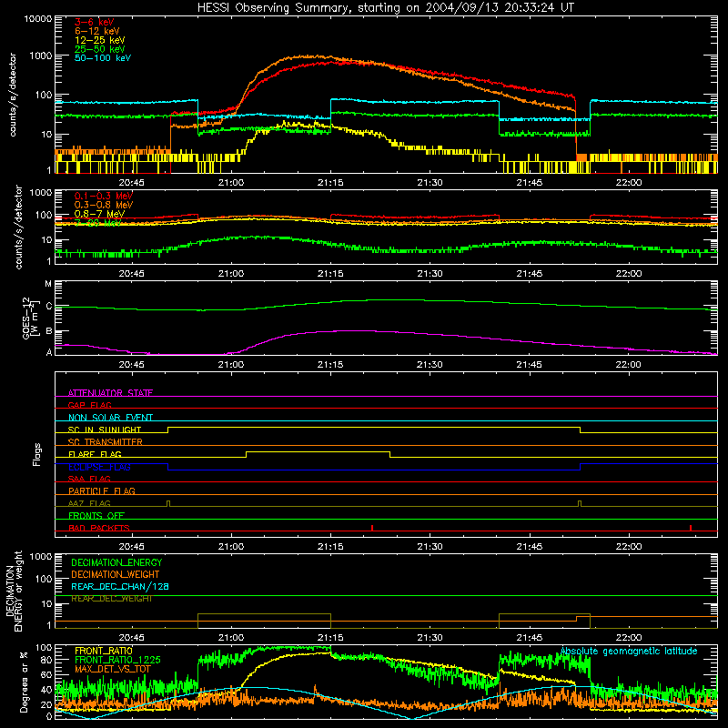728x728 pixels.
Task: Select the SC_IN_SUNLIGHT flag label
Action: [105, 430]
